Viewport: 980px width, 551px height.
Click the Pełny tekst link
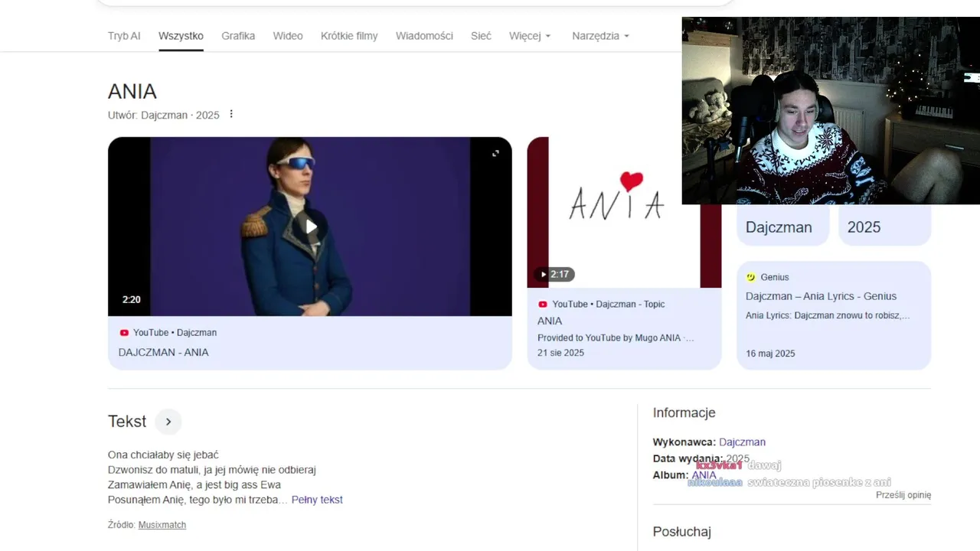317,500
